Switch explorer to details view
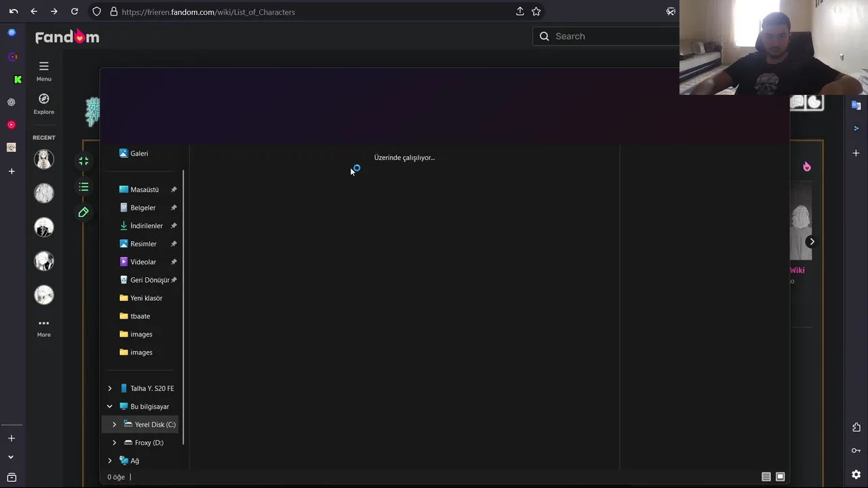This screenshot has height=488, width=868. click(766, 477)
